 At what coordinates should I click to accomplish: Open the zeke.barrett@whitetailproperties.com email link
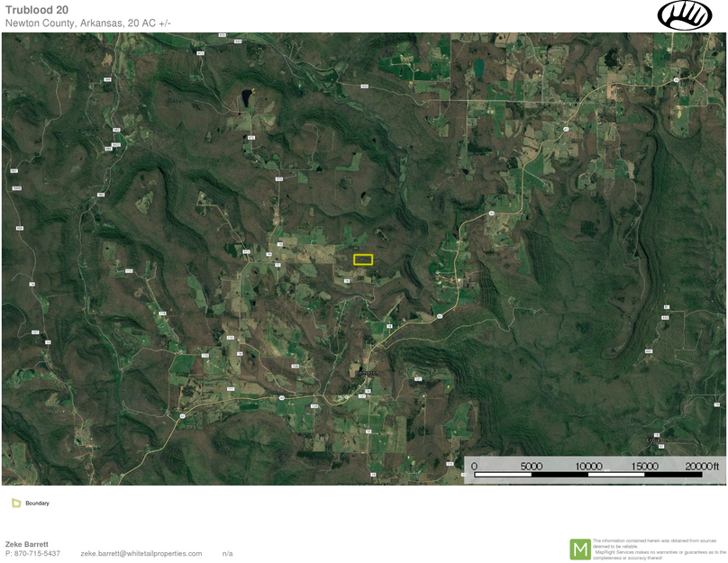[141, 553]
